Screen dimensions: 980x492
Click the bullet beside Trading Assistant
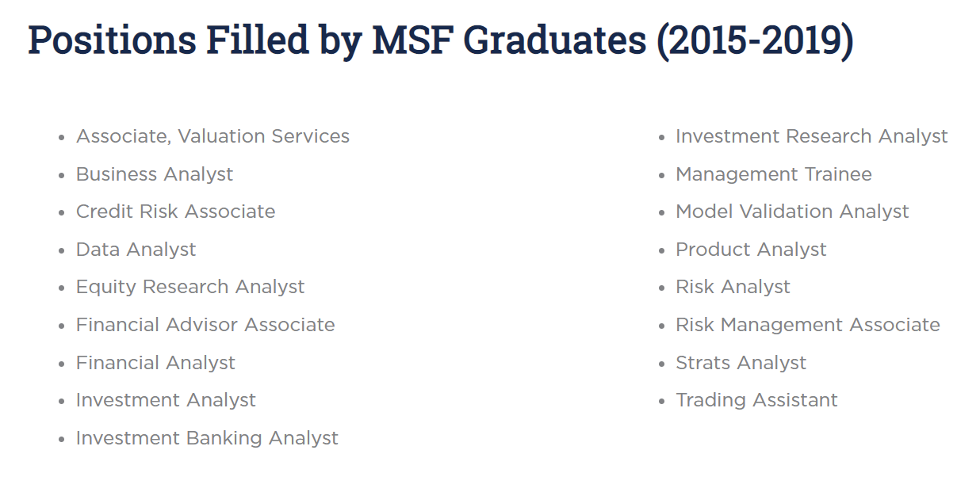(x=661, y=402)
